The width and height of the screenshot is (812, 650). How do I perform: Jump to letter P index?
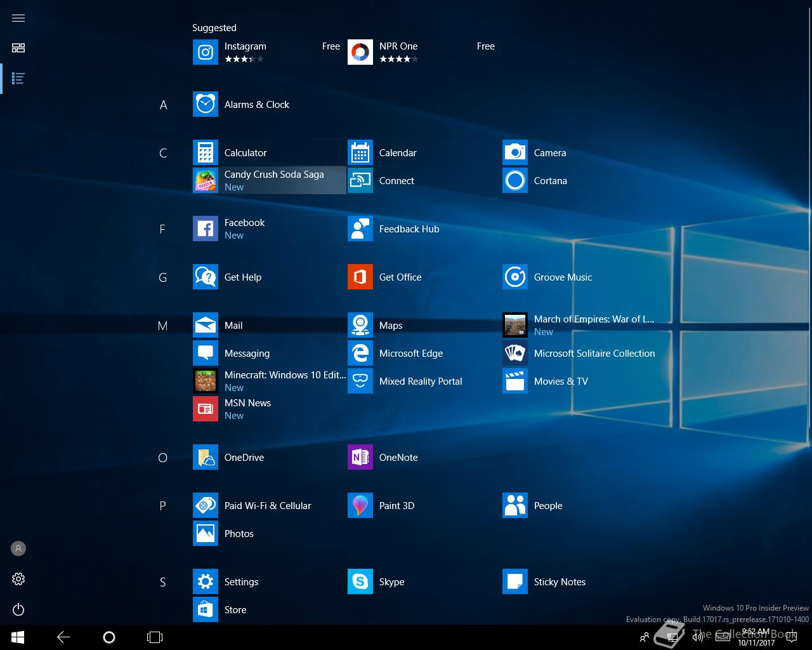click(163, 506)
